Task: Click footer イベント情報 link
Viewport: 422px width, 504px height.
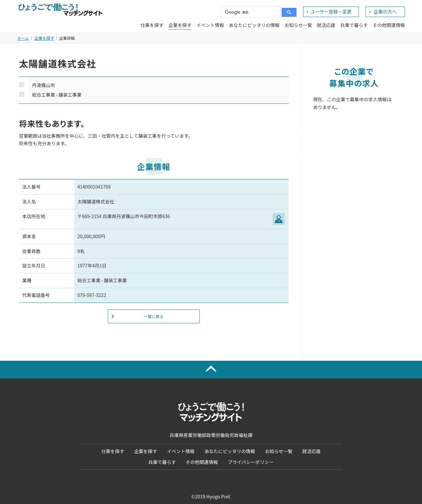Action: (x=181, y=451)
